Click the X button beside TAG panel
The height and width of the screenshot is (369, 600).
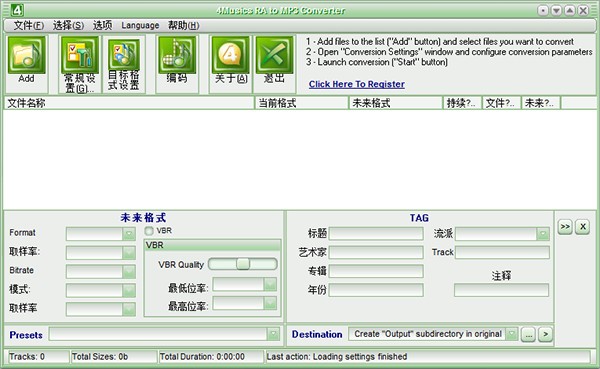pyautogui.click(x=583, y=227)
